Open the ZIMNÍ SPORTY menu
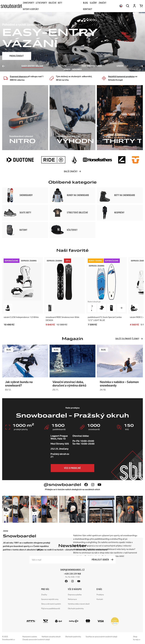 [29, 3]
